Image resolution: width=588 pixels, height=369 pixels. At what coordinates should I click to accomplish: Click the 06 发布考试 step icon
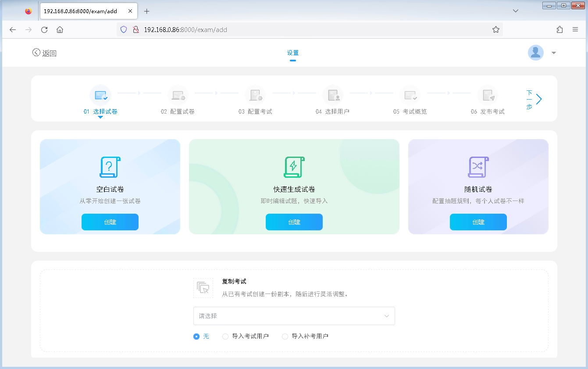point(488,95)
